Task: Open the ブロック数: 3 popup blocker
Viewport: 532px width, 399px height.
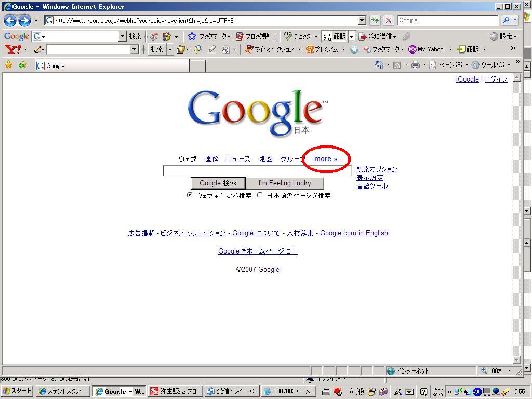Action: tap(256, 36)
